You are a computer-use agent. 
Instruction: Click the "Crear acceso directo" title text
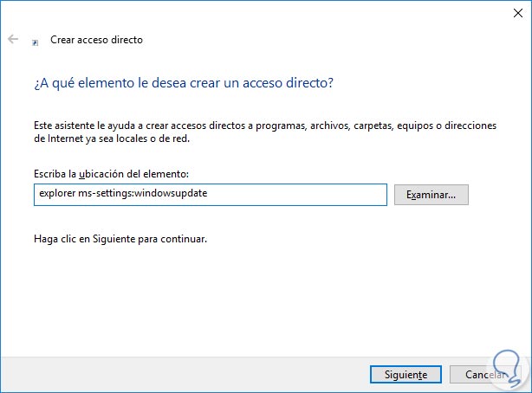97,40
